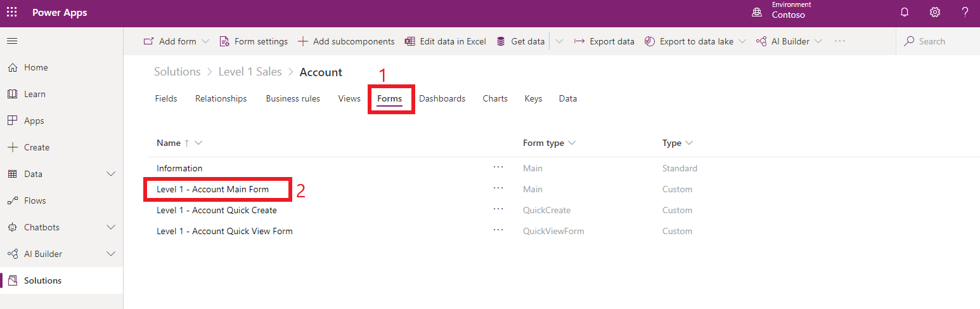The height and width of the screenshot is (309, 980).
Task: Switch to the Dashboards tab
Action: tap(442, 98)
